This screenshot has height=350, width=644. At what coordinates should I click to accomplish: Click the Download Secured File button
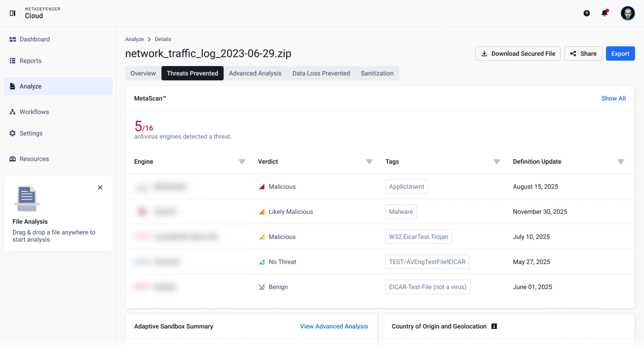[518, 54]
